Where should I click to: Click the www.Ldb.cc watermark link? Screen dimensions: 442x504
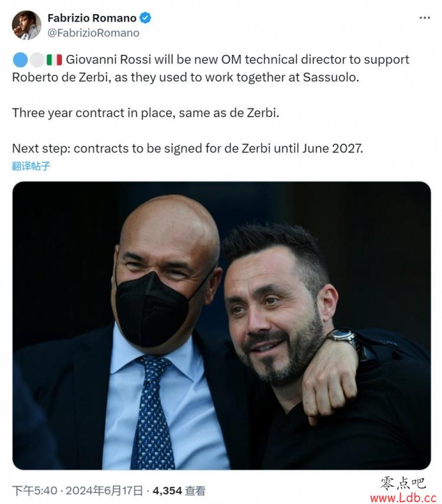(404, 498)
